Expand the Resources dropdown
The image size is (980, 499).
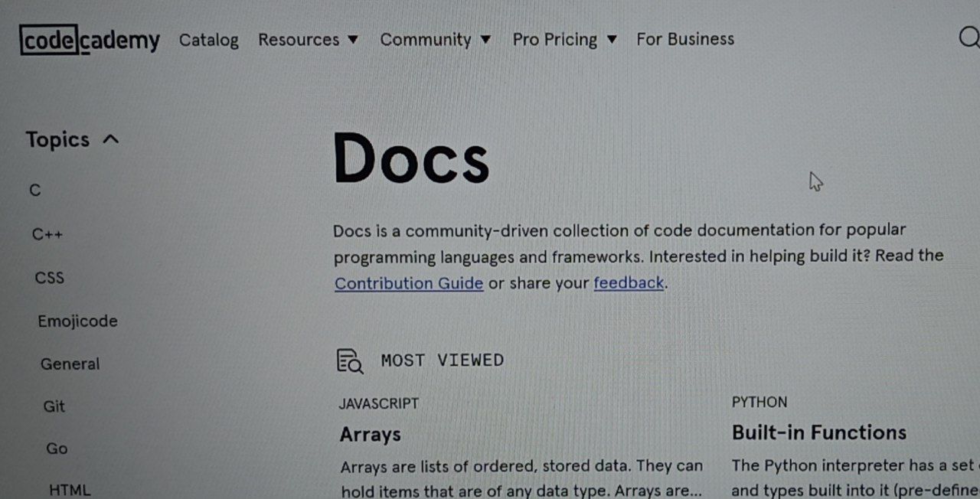pos(308,40)
